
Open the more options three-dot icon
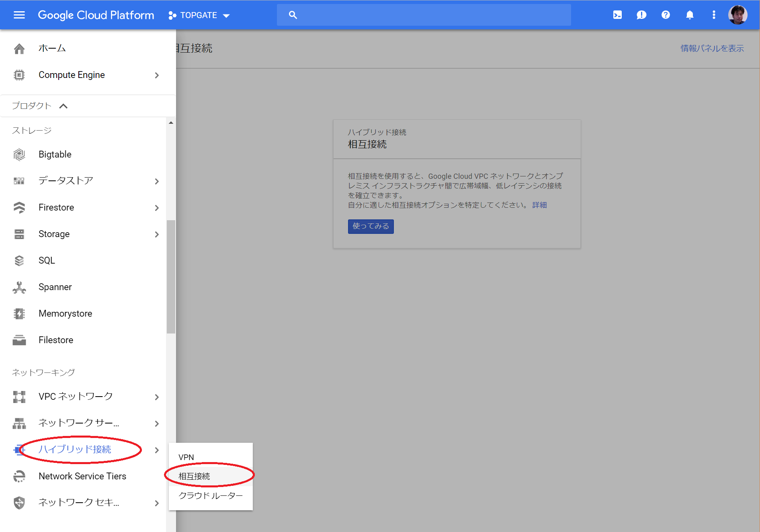coord(714,15)
